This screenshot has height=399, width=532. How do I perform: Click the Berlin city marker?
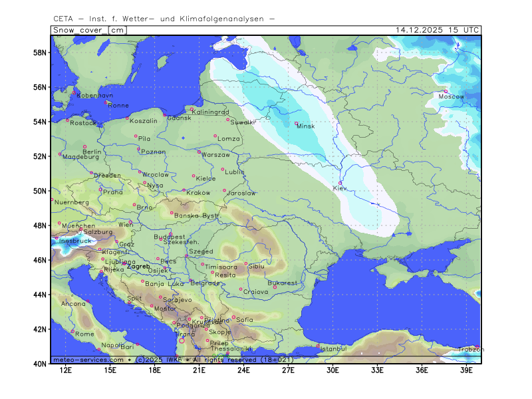[84, 146]
